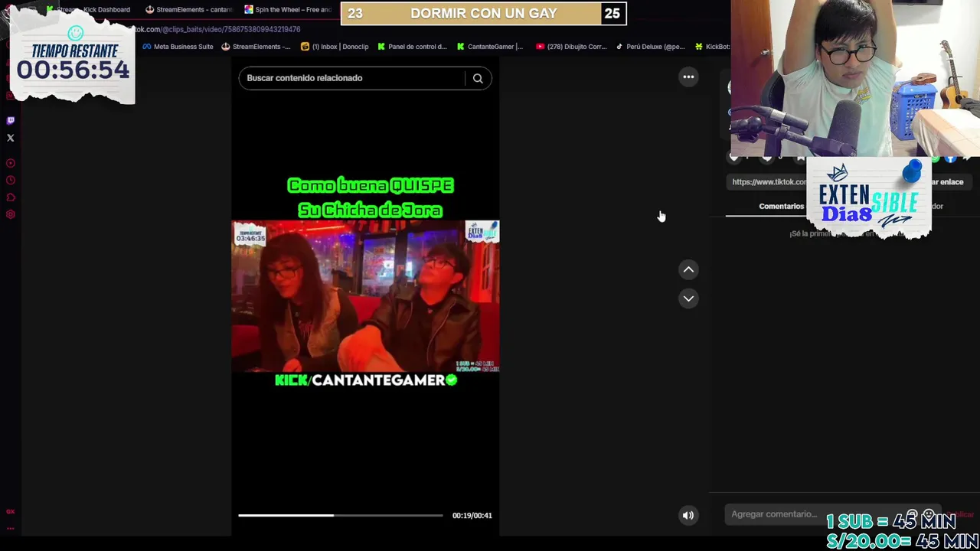Viewport: 980px width, 551px height.
Task: Go to next video with down chevron
Action: click(x=688, y=298)
